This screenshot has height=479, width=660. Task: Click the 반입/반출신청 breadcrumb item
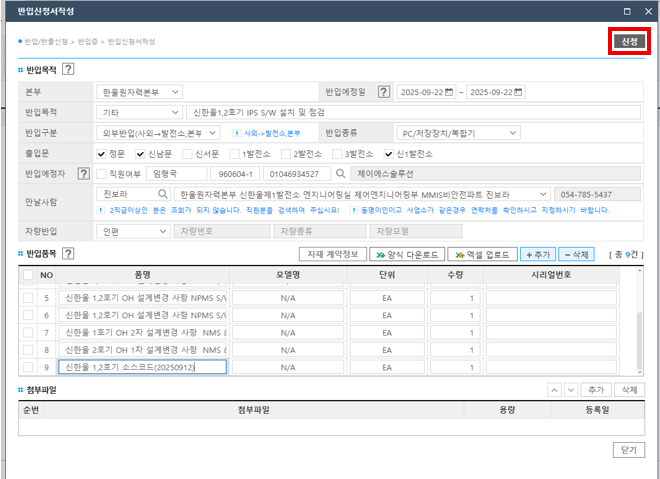point(46,41)
